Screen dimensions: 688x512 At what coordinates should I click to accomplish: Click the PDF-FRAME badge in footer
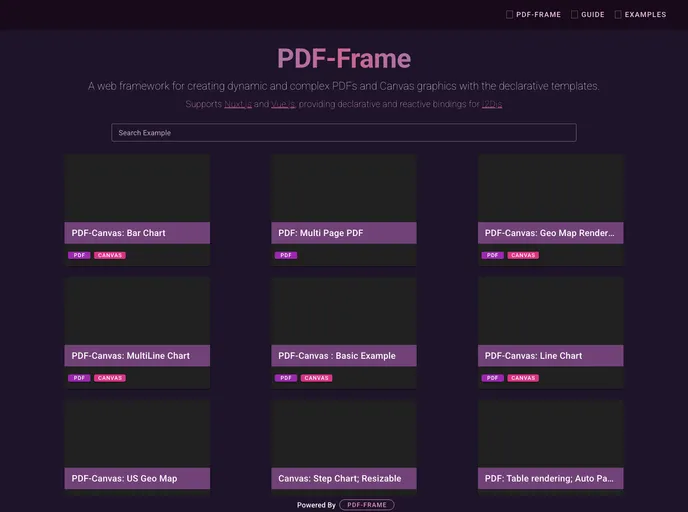(367, 505)
